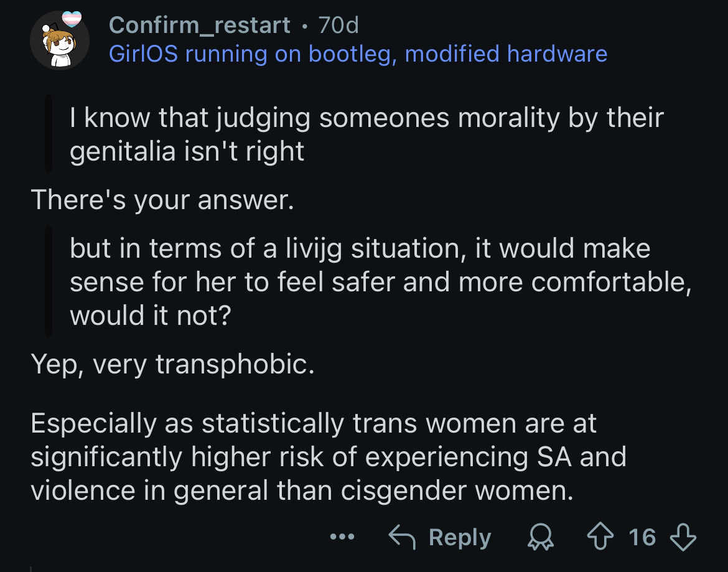Click the curved reply arrow icon

click(x=401, y=537)
